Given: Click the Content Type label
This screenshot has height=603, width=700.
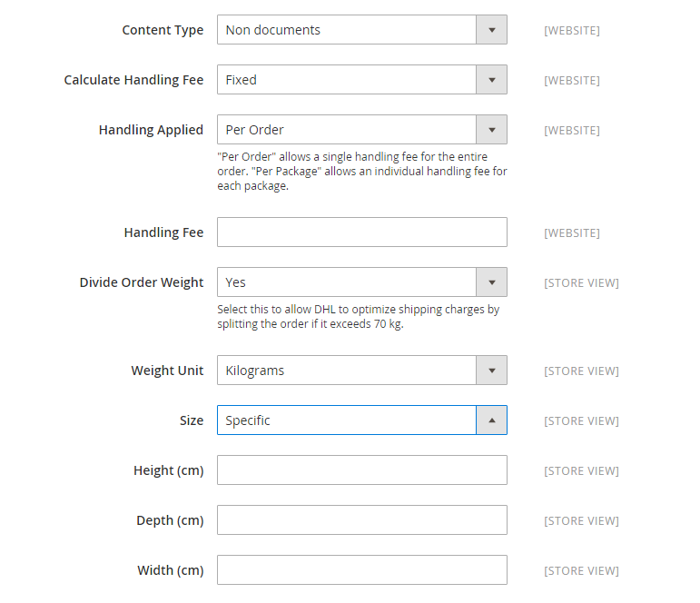Looking at the screenshot, I should tap(163, 30).
